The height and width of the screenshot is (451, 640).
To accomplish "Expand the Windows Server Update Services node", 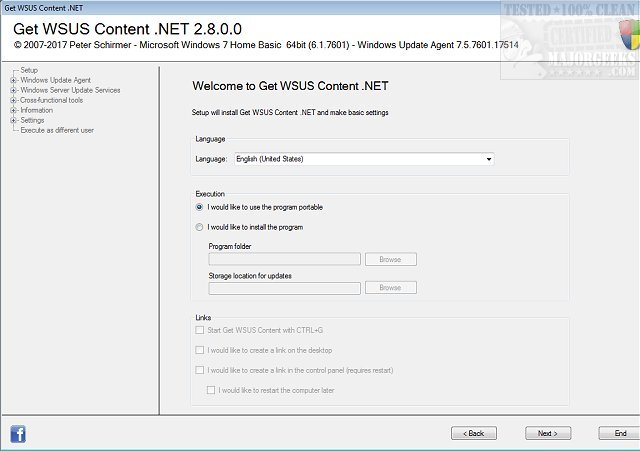I will 12,90.
